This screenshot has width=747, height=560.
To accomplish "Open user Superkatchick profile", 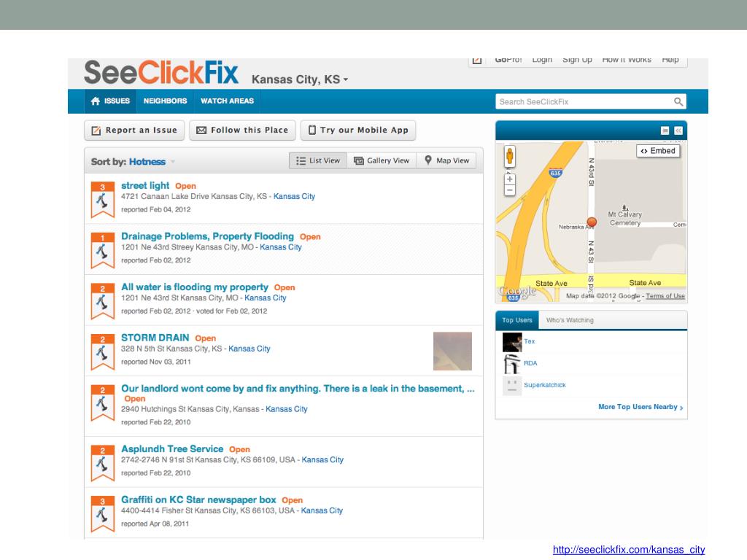I will [544, 385].
